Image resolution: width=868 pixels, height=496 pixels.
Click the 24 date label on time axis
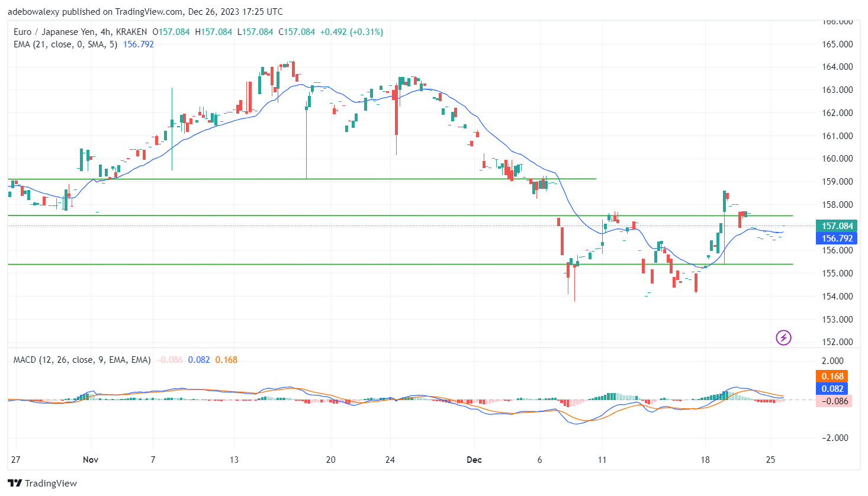pos(390,460)
